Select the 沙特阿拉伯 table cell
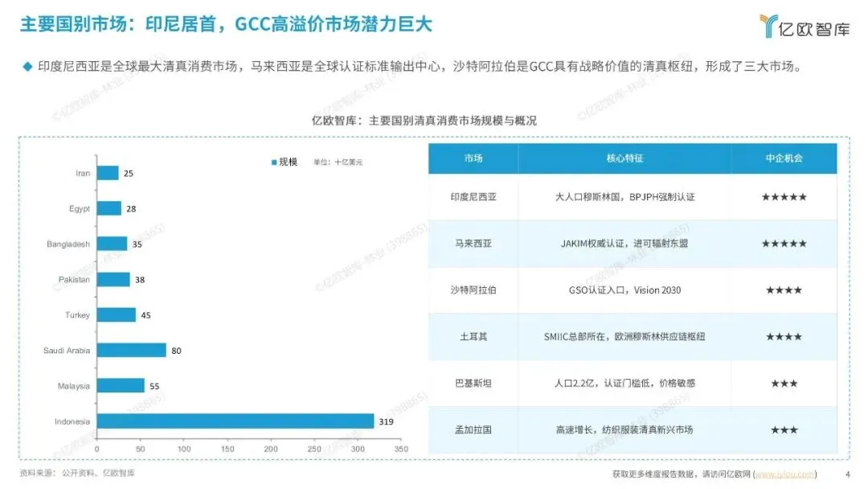 click(473, 290)
